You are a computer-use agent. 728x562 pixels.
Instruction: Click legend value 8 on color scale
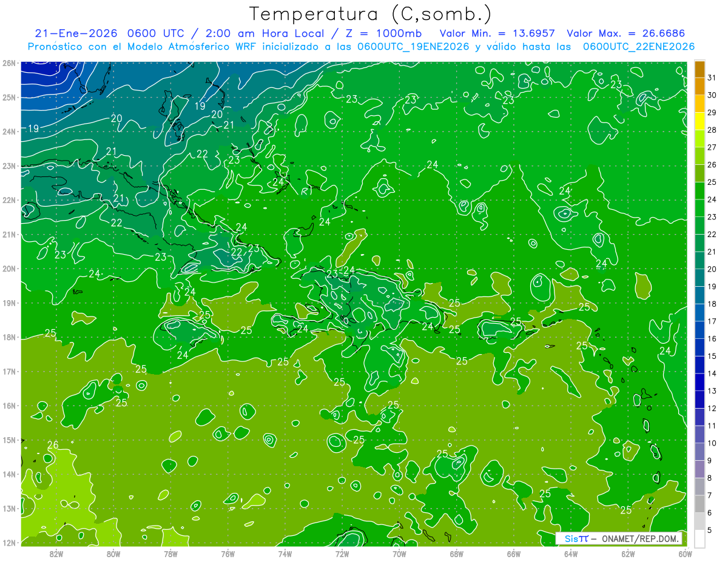(710, 478)
